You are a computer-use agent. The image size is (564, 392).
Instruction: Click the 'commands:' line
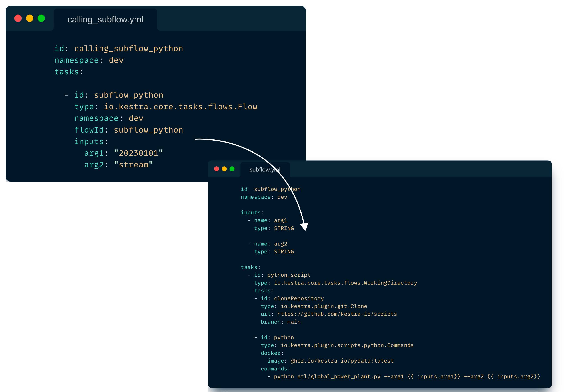tap(276, 369)
